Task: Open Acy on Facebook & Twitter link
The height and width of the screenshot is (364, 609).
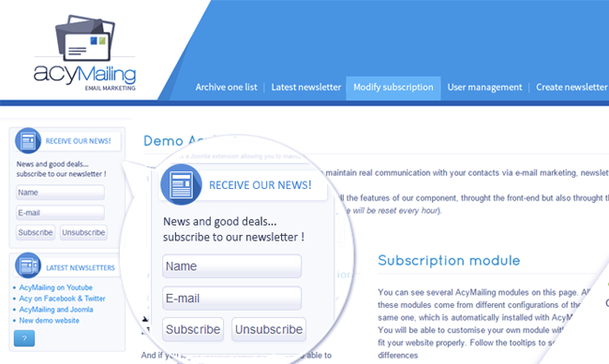Action: point(62,298)
